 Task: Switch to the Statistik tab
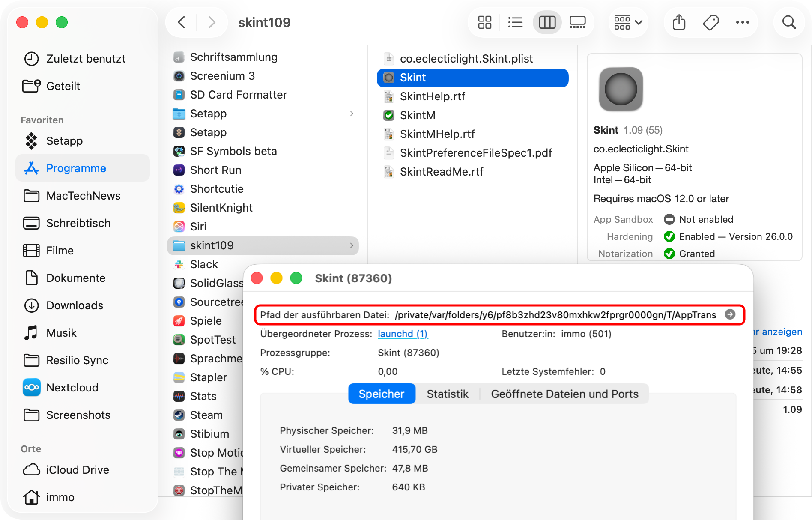click(x=447, y=394)
